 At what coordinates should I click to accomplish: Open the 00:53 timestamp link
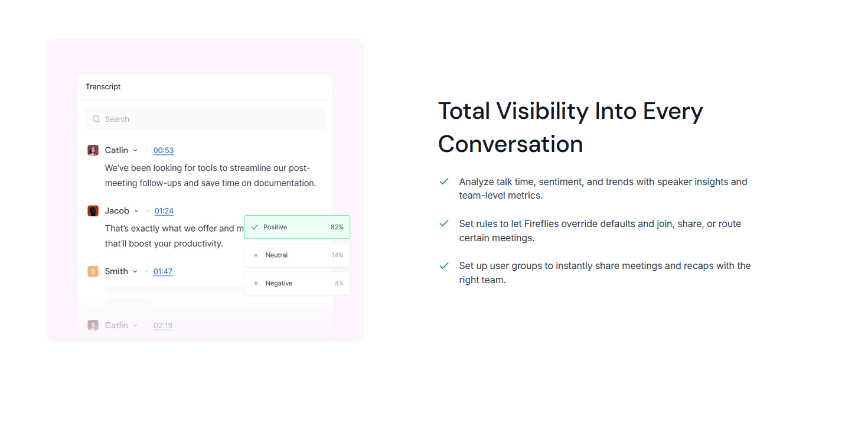(x=164, y=151)
